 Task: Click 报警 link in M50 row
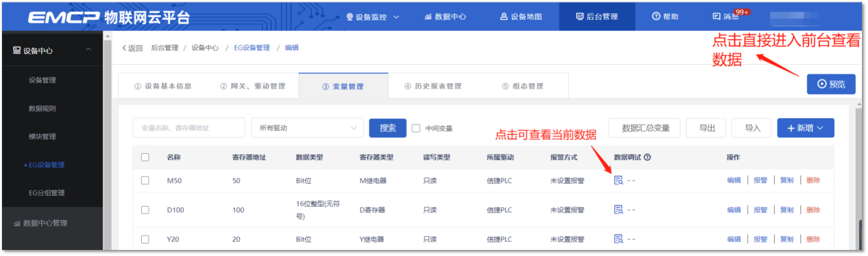(x=760, y=180)
